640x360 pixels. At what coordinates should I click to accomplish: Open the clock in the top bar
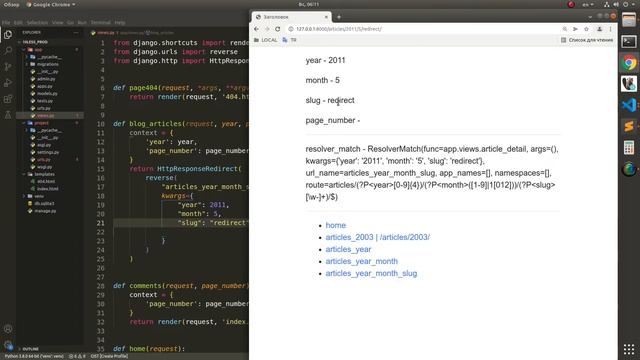pos(309,4)
